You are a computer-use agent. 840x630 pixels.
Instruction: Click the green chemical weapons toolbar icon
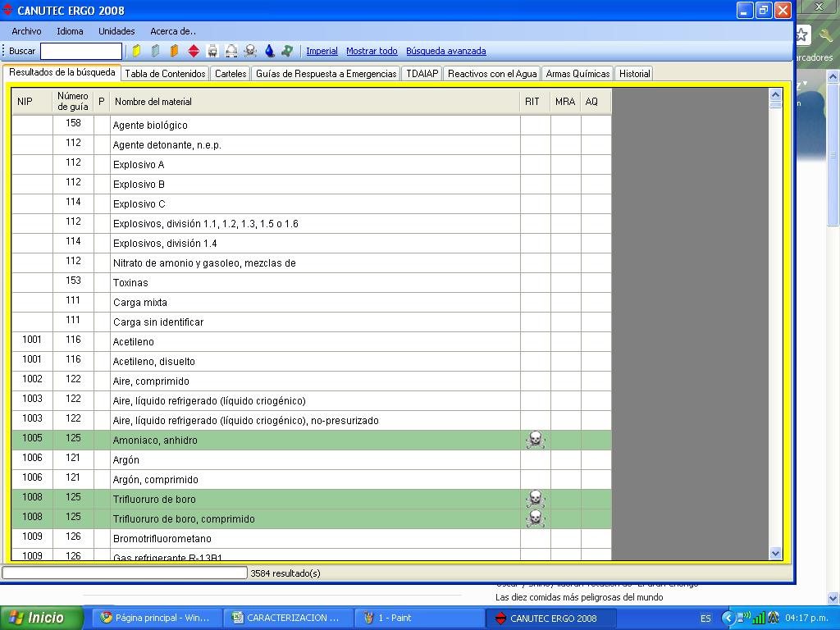click(x=288, y=51)
